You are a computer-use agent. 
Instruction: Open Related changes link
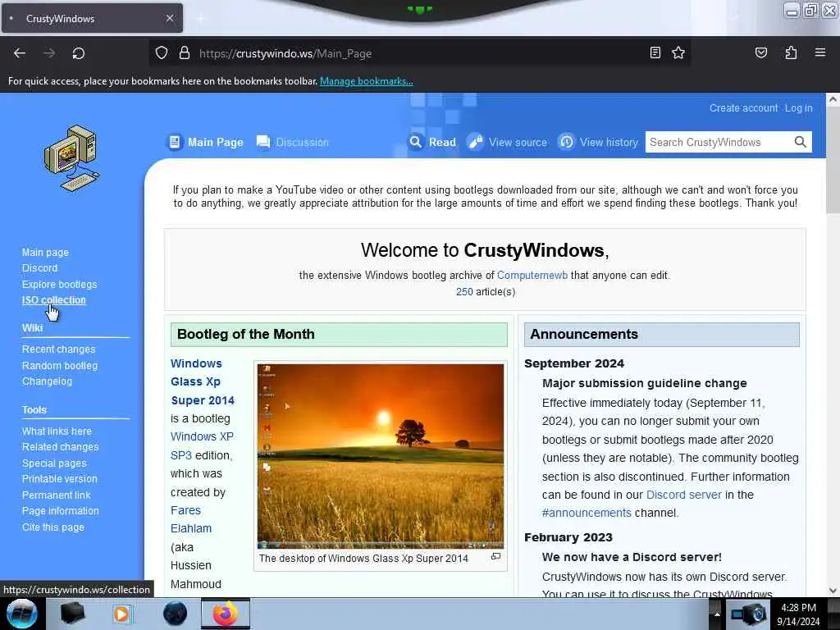click(x=60, y=446)
